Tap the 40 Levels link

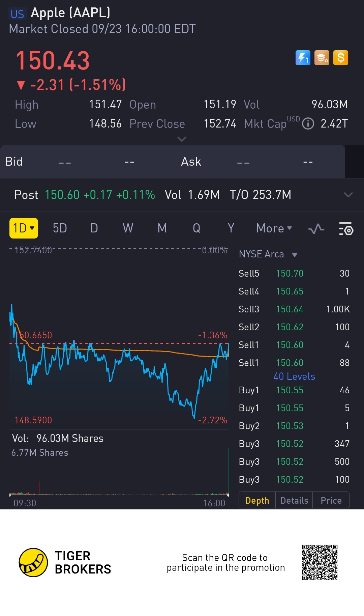[x=294, y=376]
